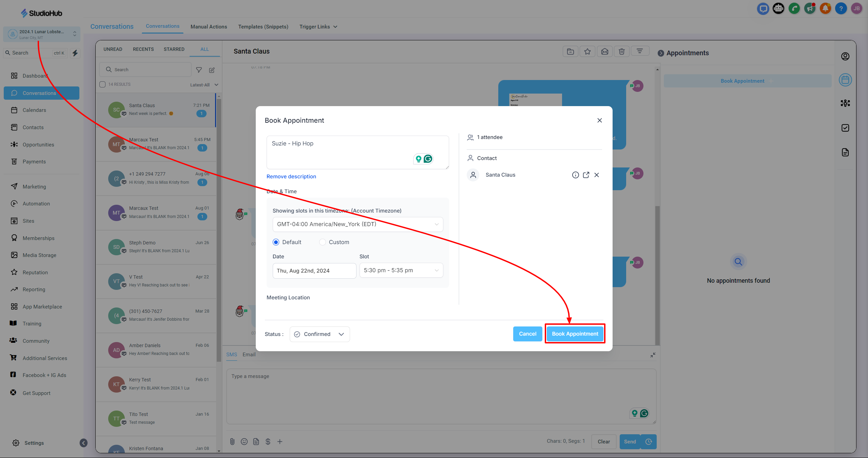This screenshot has height=458, width=868.
Task: Check the 14 Results select-all checkbox
Action: pos(102,84)
